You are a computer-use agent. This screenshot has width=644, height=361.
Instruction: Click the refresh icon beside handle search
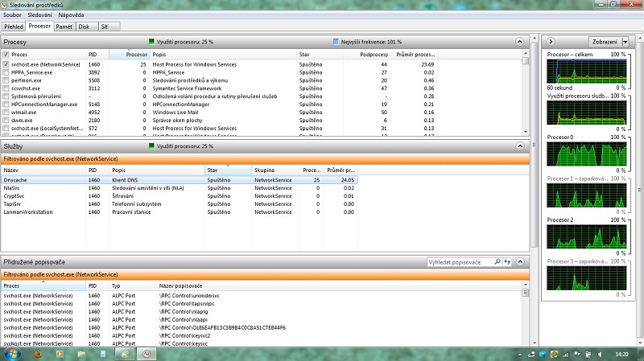click(507, 262)
